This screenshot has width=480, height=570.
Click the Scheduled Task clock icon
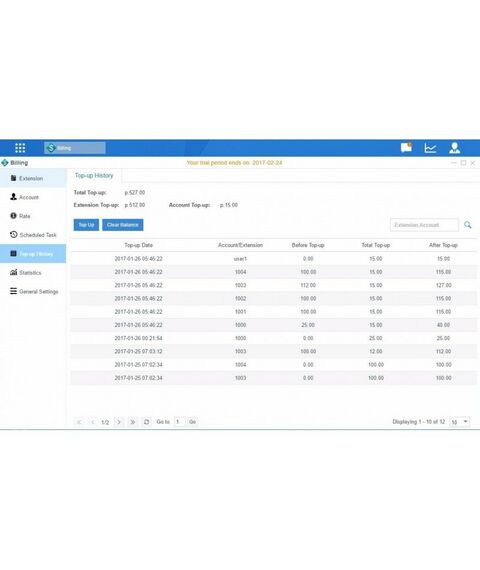pos(13,234)
